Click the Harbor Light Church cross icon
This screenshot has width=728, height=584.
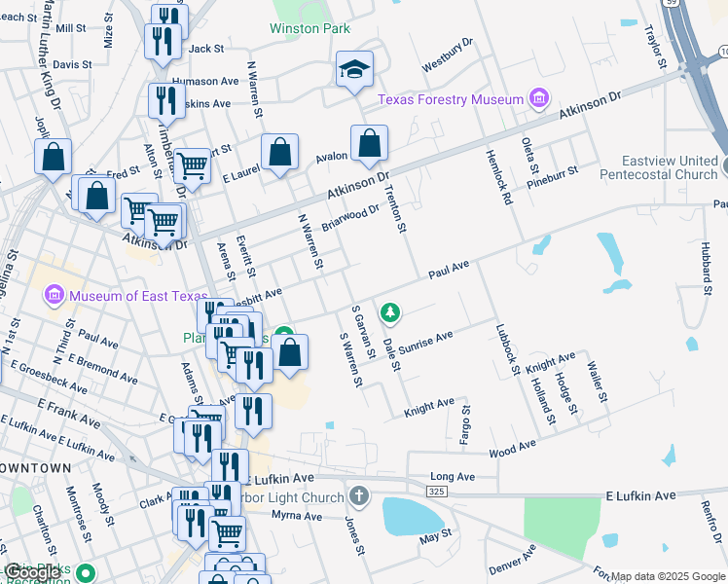(x=358, y=497)
